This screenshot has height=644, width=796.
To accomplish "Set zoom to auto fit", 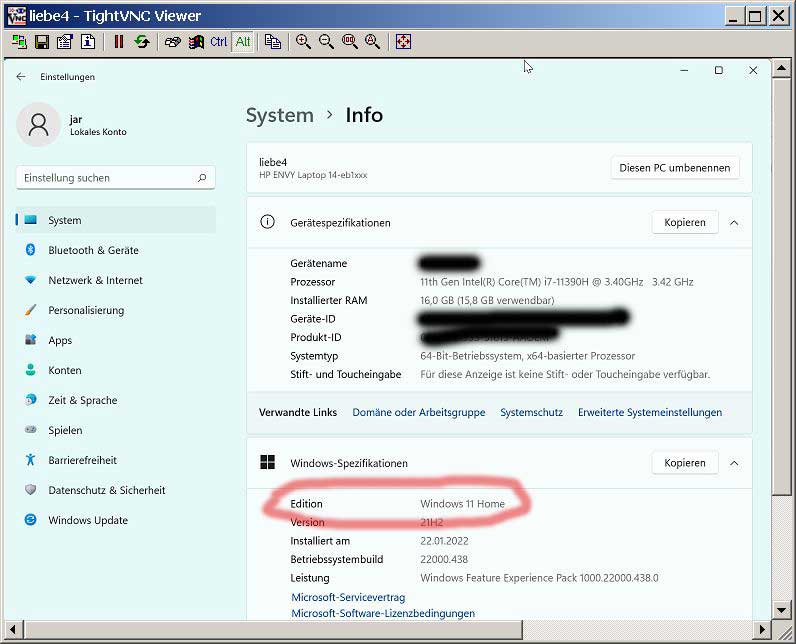I will pos(373,42).
